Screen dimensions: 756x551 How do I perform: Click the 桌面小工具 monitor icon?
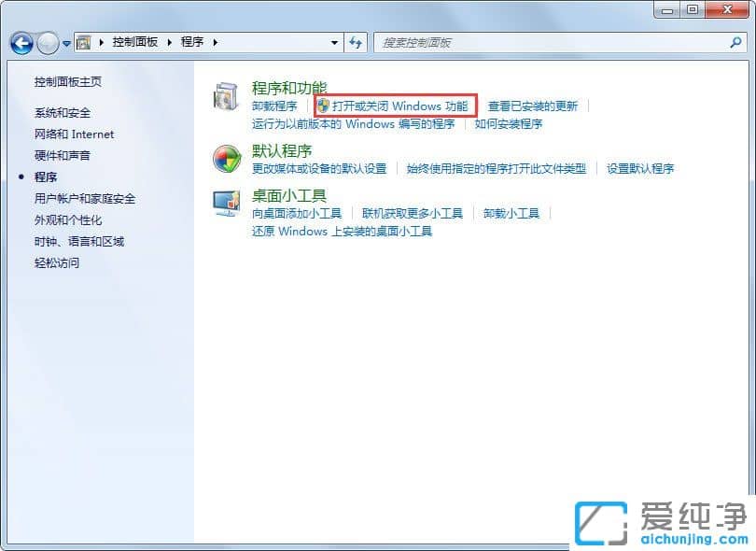click(225, 205)
